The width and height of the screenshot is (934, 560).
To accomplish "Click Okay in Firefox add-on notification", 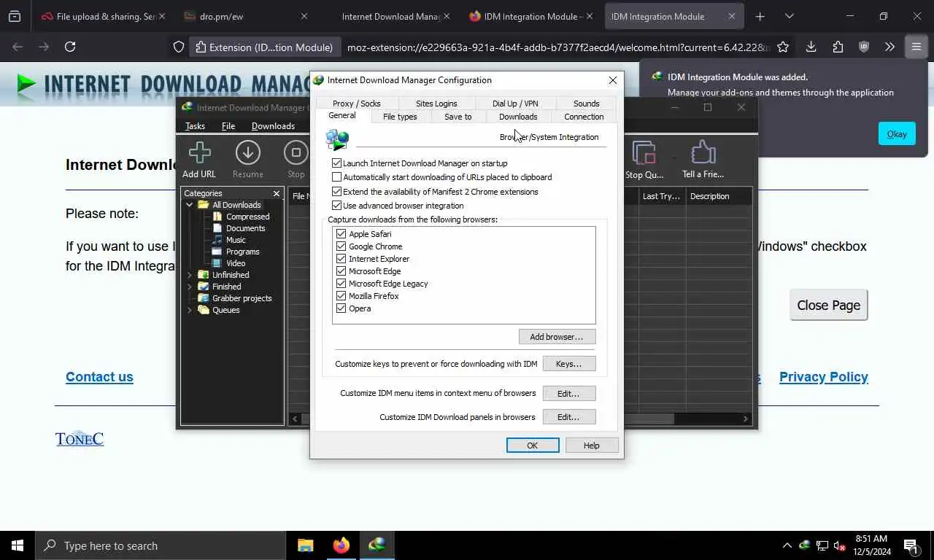I will 897,133.
